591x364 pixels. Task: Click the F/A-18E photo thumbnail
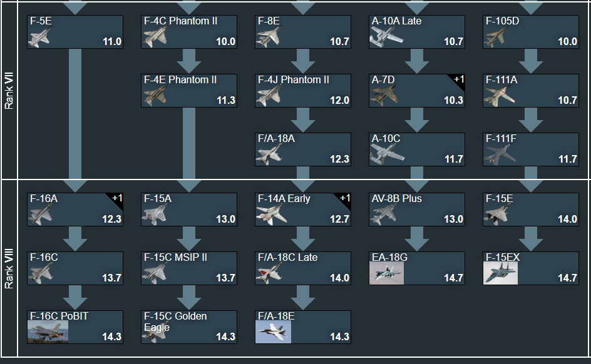(273, 332)
